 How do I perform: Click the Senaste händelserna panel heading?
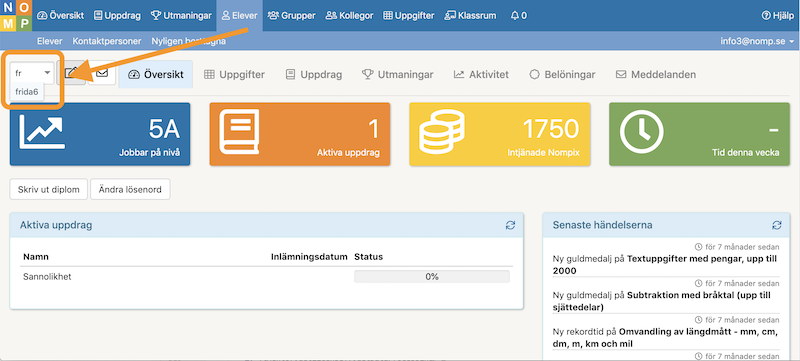click(x=603, y=225)
